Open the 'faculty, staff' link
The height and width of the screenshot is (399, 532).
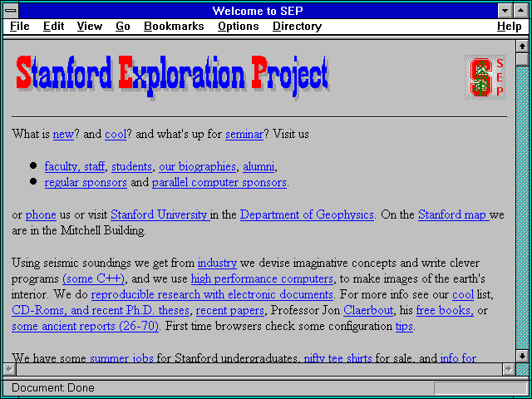point(75,166)
